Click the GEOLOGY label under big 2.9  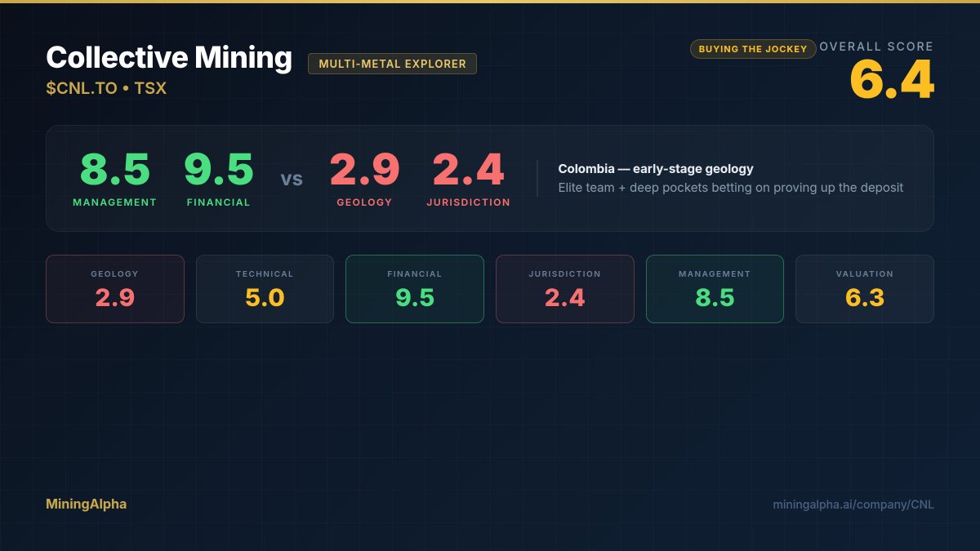365,202
